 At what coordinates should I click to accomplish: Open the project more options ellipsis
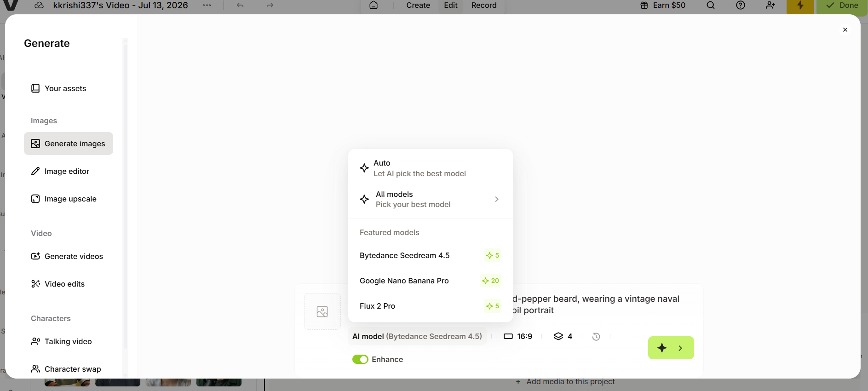[x=207, y=6]
